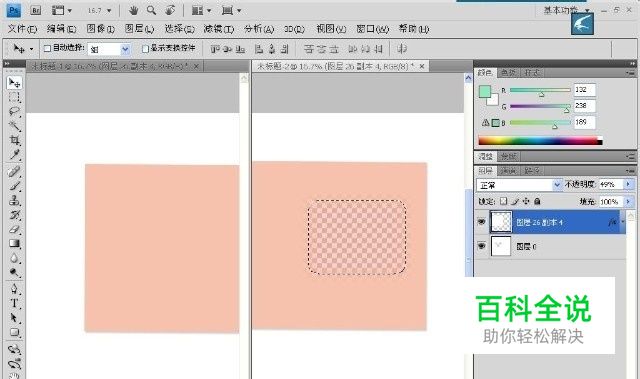The height and width of the screenshot is (379, 640).
Task: Select the Lasso tool
Action: coord(14,111)
